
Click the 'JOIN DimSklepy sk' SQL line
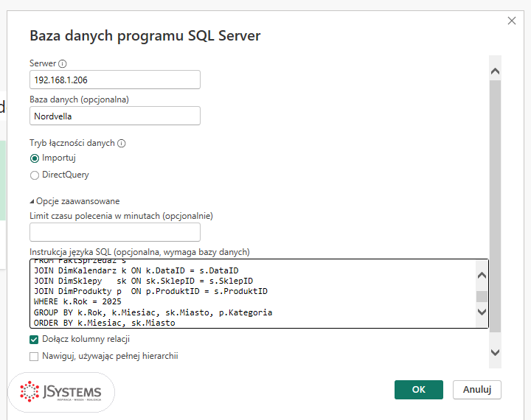tap(143, 281)
